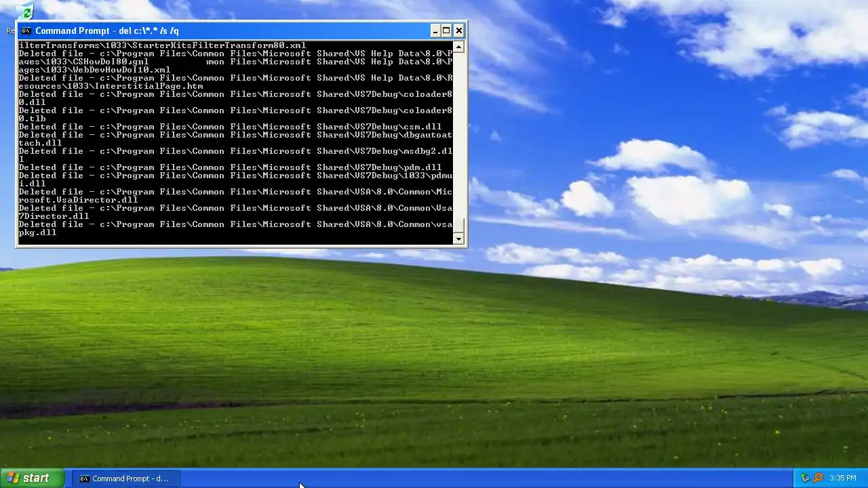The height and width of the screenshot is (488, 868).
Task: Minimize the Command Prompt window
Action: click(435, 30)
